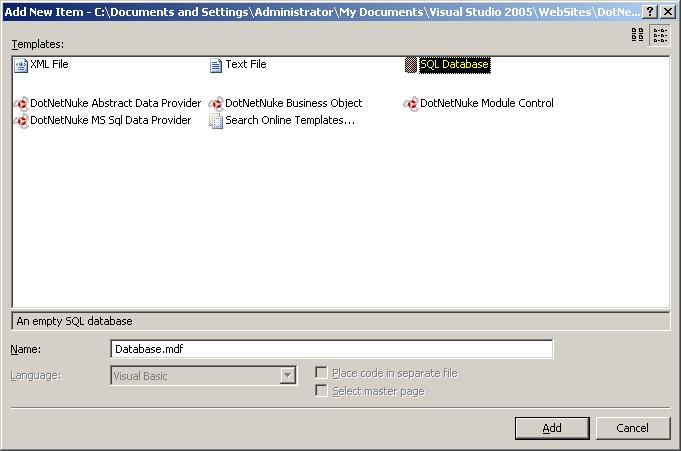The image size is (681, 451).
Task: Choose DotNetNuke Business Object icon
Action: (x=216, y=104)
